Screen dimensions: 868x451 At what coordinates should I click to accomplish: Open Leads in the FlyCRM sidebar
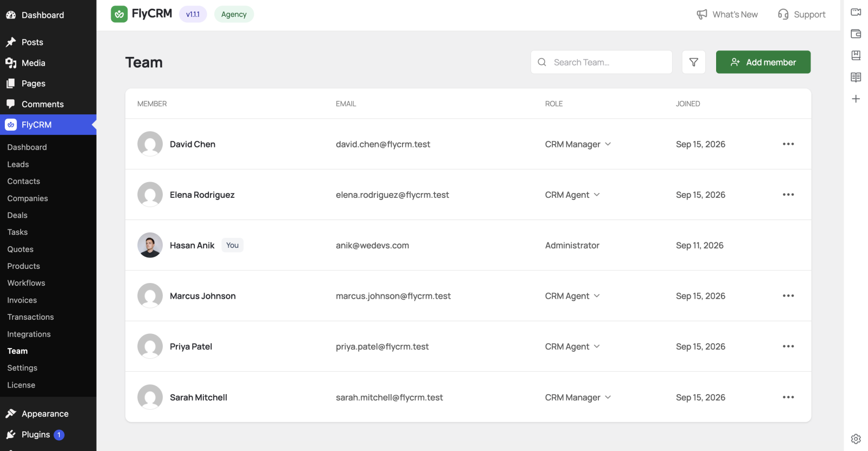(18, 164)
